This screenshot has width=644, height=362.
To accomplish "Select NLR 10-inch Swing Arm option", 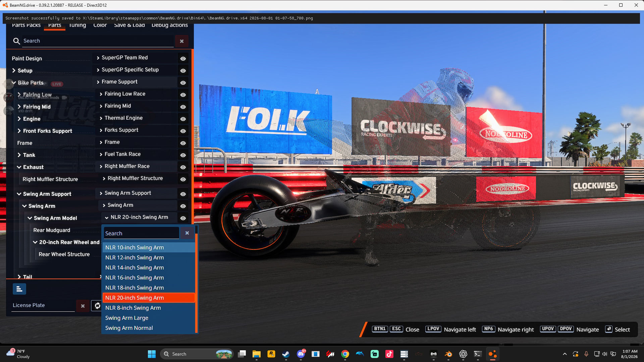I will point(149,247).
